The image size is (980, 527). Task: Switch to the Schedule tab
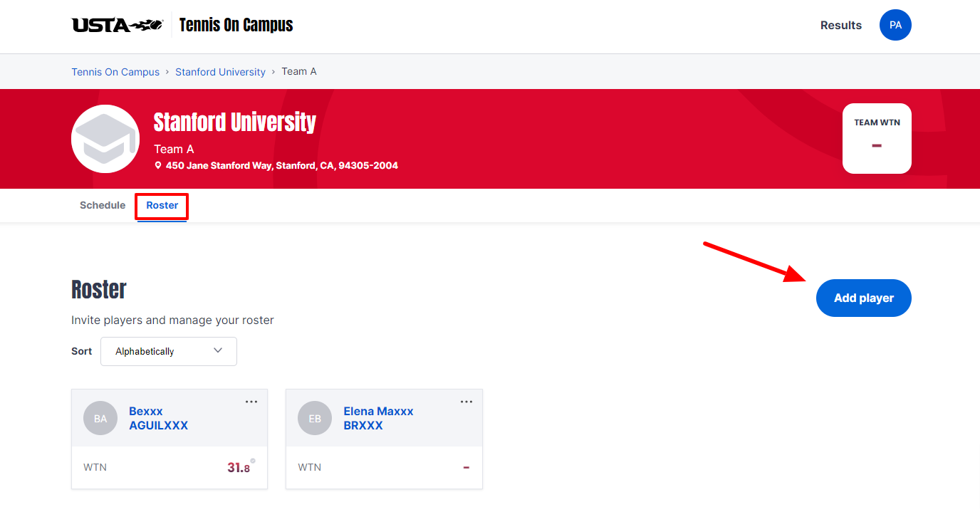(x=103, y=205)
